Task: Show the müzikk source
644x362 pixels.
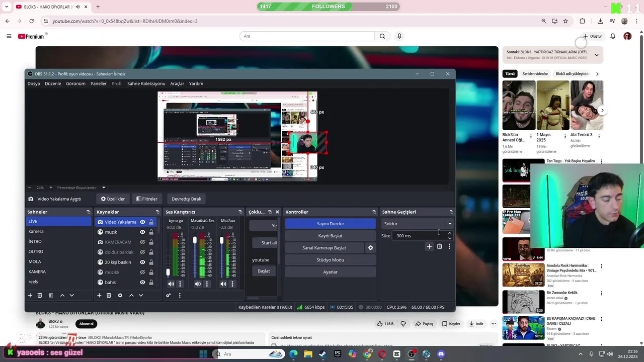Action: [x=142, y=272]
